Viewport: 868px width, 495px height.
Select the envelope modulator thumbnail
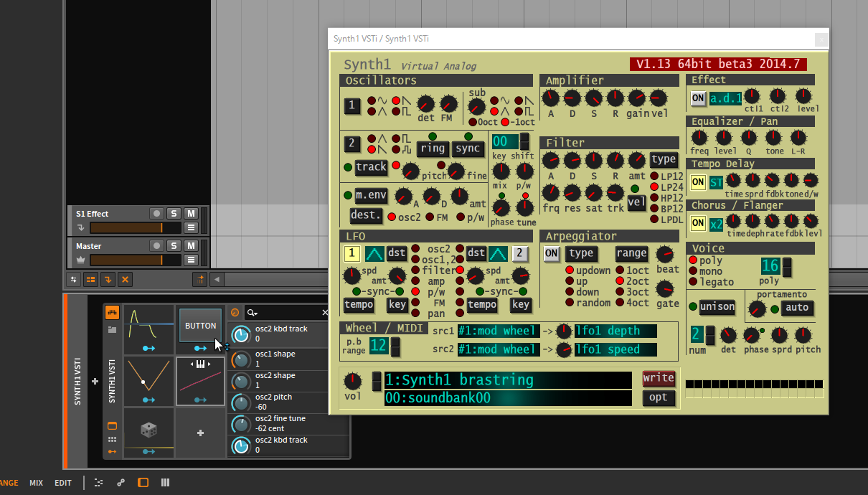point(148,329)
